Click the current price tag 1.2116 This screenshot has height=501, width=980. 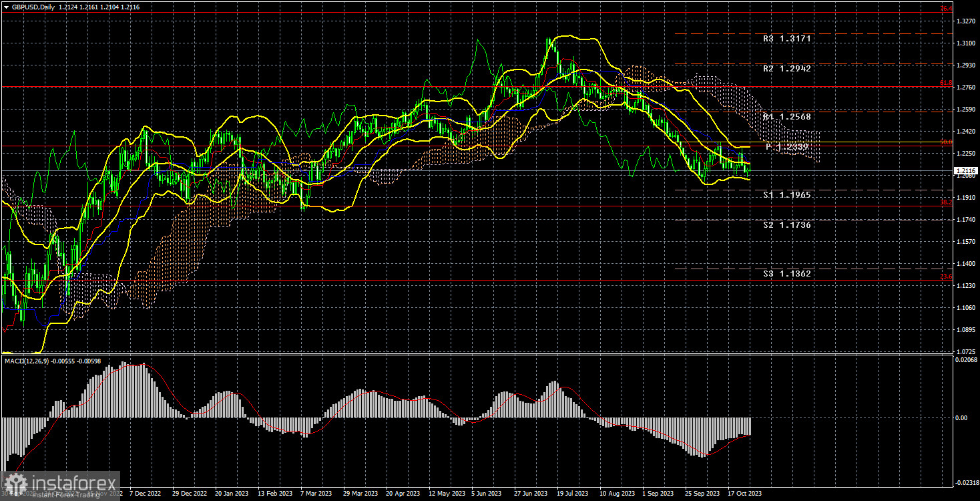(967, 170)
